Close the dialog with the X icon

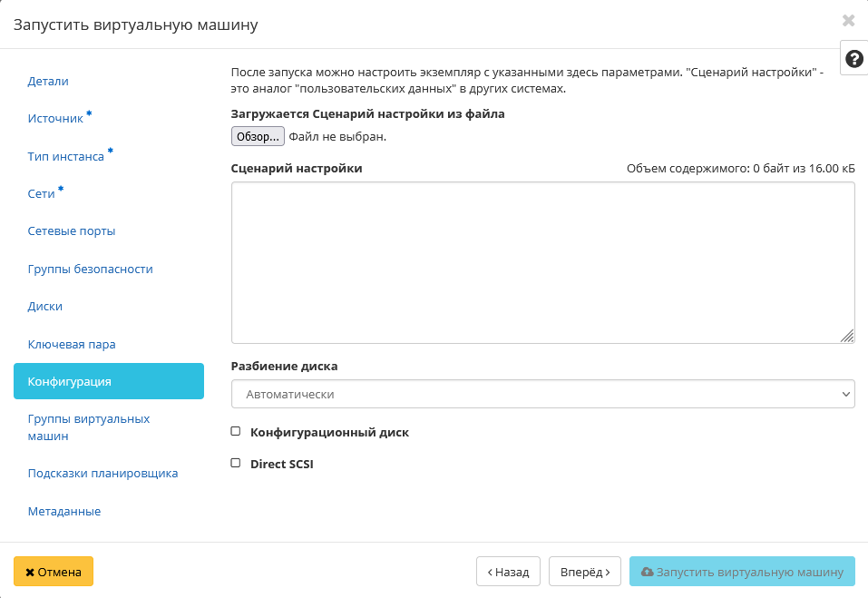point(848,19)
